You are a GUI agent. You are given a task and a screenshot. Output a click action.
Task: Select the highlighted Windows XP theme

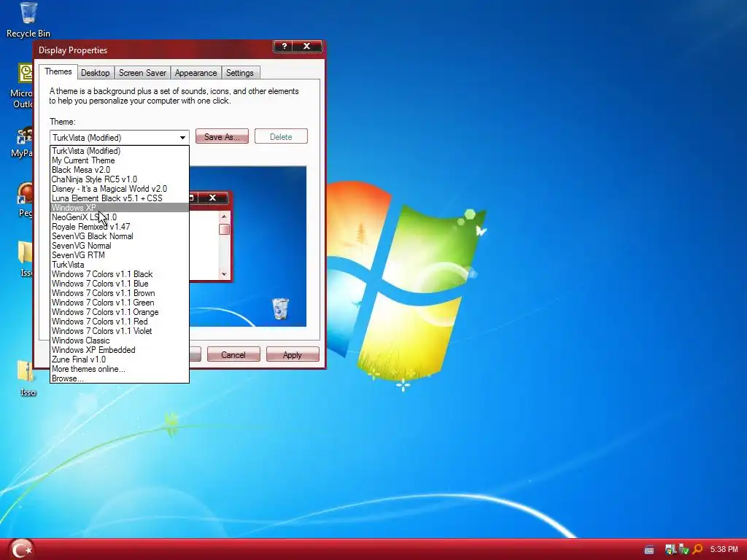(120, 208)
